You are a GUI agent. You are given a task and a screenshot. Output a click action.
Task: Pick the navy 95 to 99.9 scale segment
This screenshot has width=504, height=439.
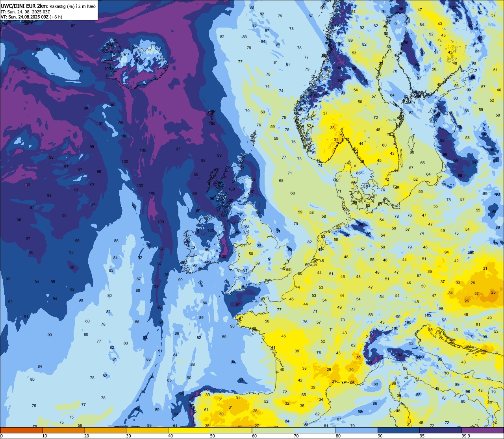441,430
